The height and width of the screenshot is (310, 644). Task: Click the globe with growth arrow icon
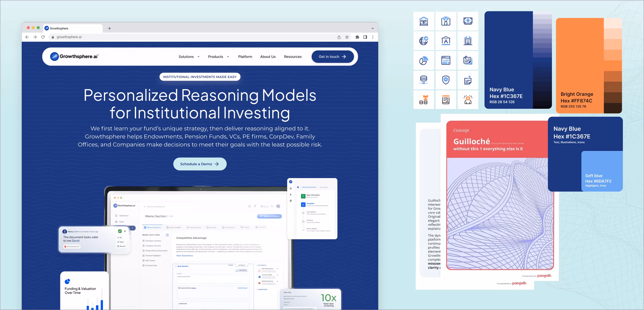(424, 41)
